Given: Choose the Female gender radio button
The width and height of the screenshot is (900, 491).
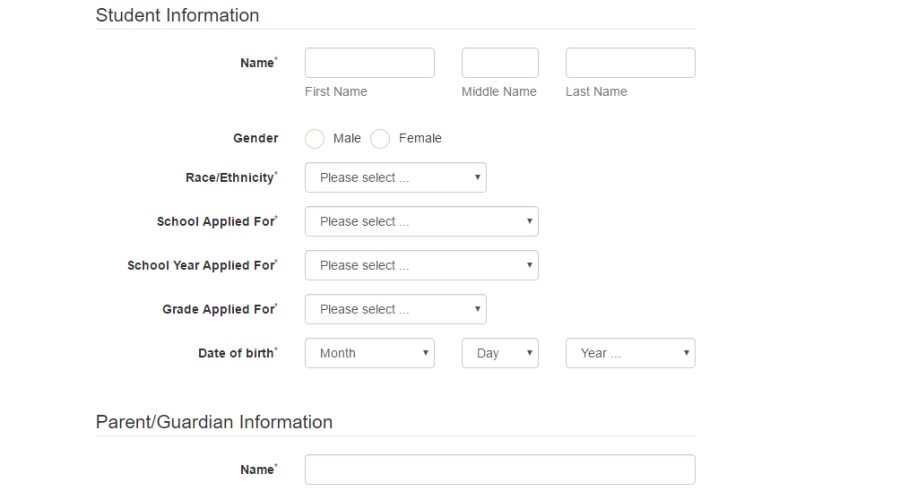Looking at the screenshot, I should pyautogui.click(x=380, y=139).
